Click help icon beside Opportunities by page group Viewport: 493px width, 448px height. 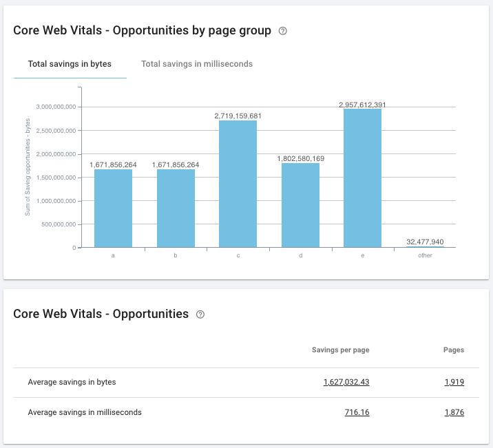click(x=282, y=31)
